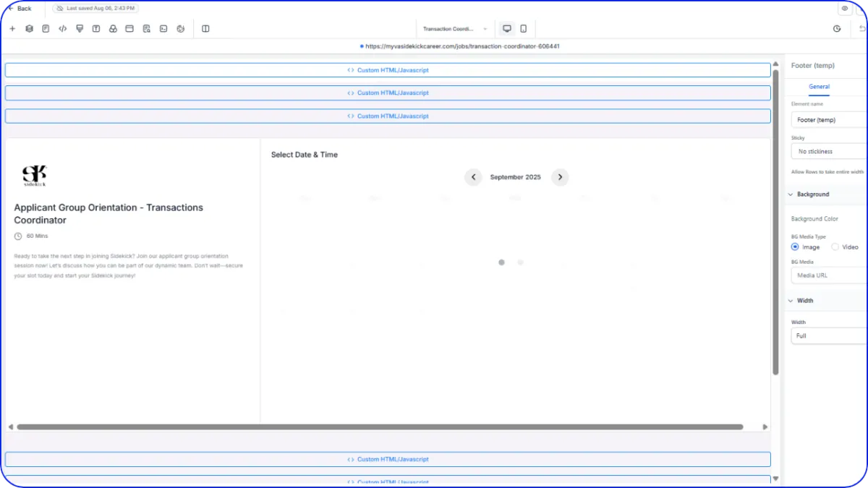Click the popup window icon in toolbar

point(129,29)
